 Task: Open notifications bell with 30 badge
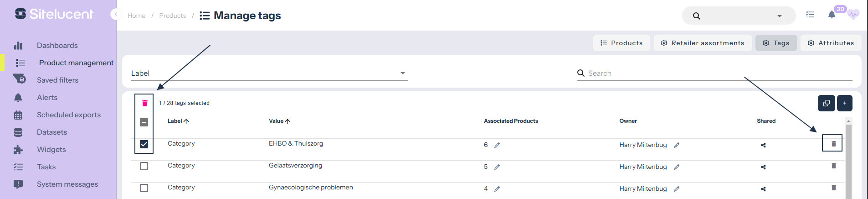[x=832, y=15]
